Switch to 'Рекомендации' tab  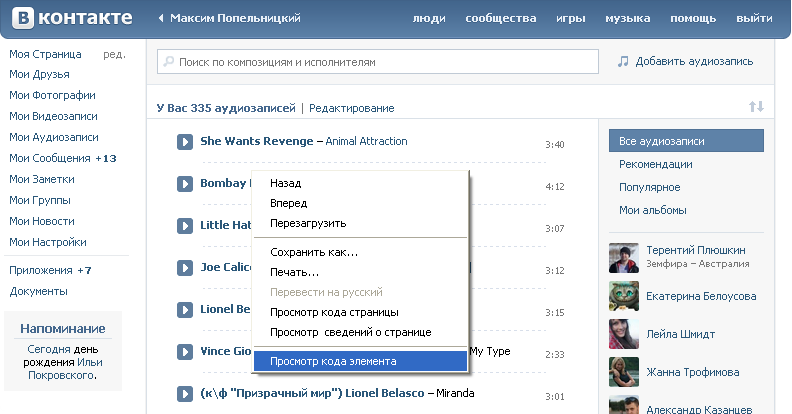pos(656,164)
